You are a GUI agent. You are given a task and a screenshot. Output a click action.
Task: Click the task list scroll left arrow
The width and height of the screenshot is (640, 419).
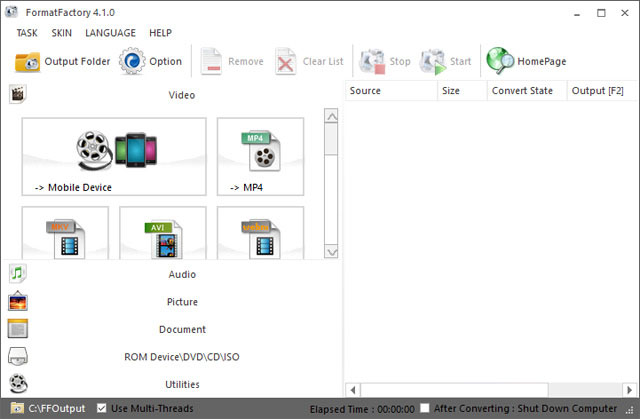pyautogui.click(x=353, y=390)
